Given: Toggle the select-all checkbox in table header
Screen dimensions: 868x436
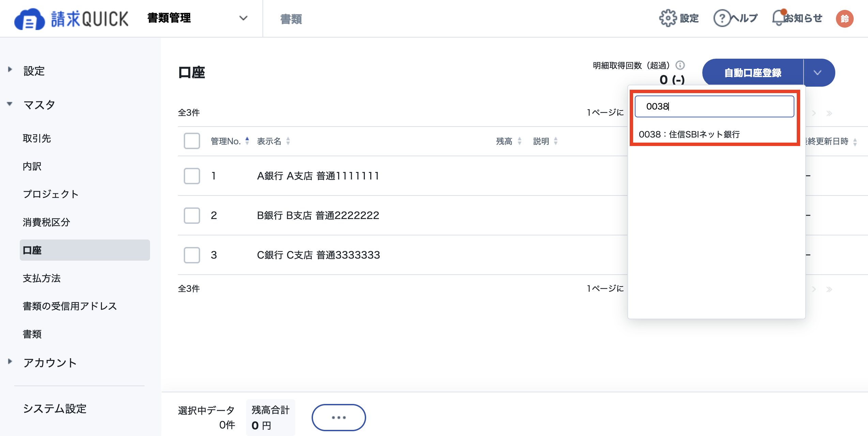Looking at the screenshot, I should (x=192, y=141).
